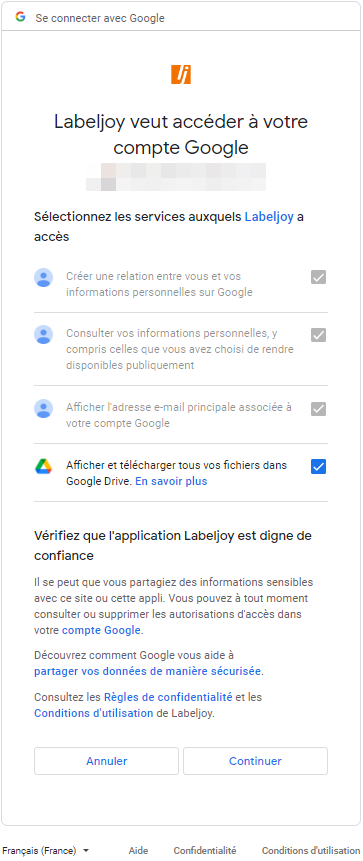Click the greyed checkbox for personal information
Screen dimensions: 363x861
click(x=319, y=334)
